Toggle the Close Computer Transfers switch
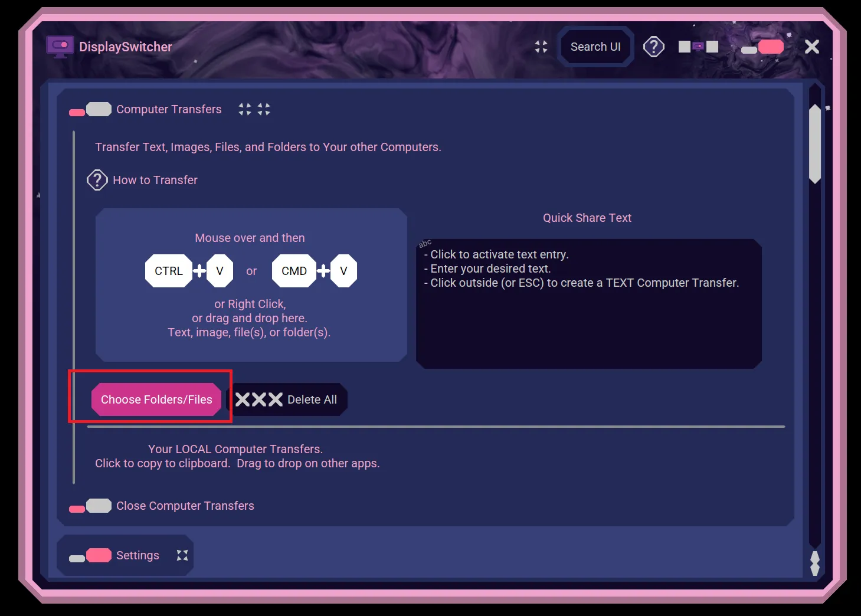This screenshot has width=861, height=616. (90, 506)
